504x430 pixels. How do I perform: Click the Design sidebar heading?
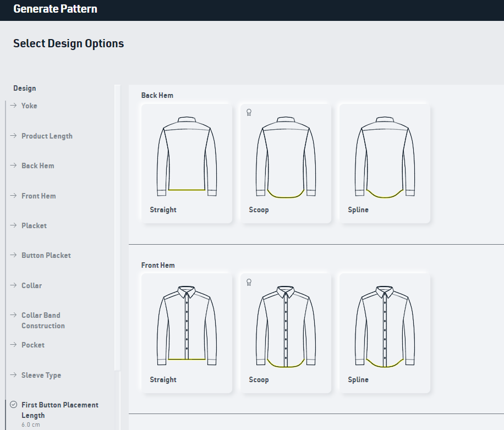[24, 89]
